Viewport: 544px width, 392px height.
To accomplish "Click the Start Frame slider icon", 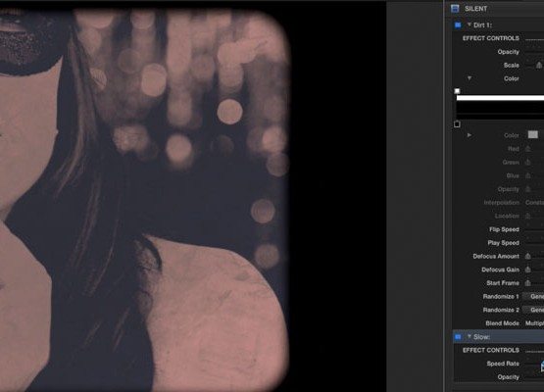I will [x=527, y=283].
